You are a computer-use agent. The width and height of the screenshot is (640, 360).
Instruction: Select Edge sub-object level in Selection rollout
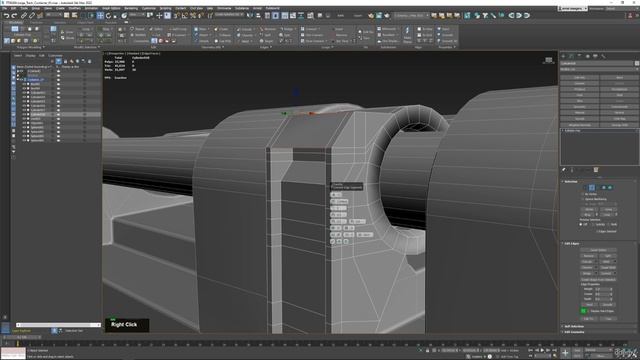(x=592, y=187)
